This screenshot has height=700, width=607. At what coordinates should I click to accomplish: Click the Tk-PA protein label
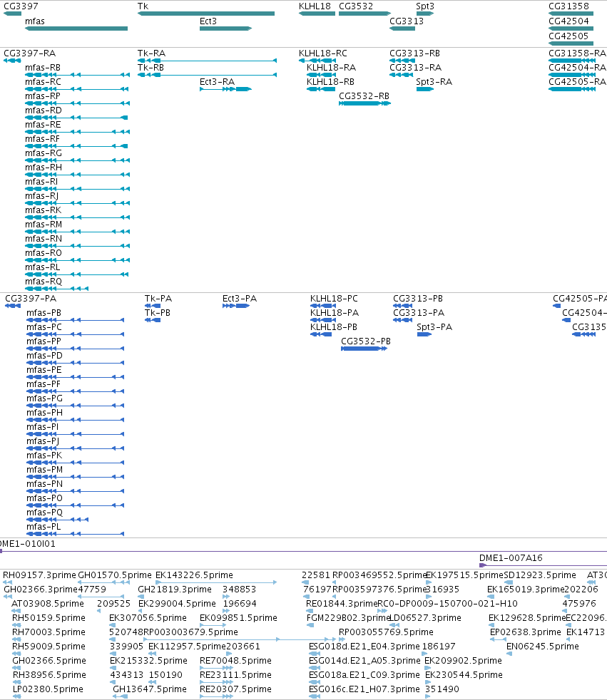coord(158,298)
